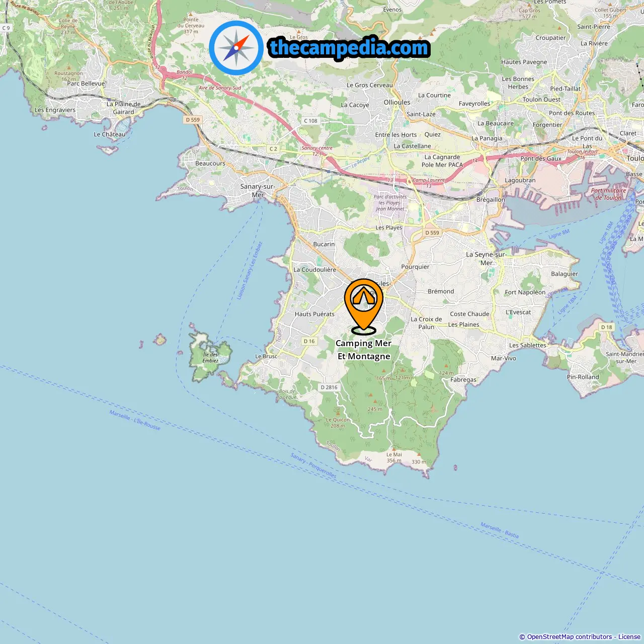
Task: Click the C 2 road shield
Action: [273, 149]
